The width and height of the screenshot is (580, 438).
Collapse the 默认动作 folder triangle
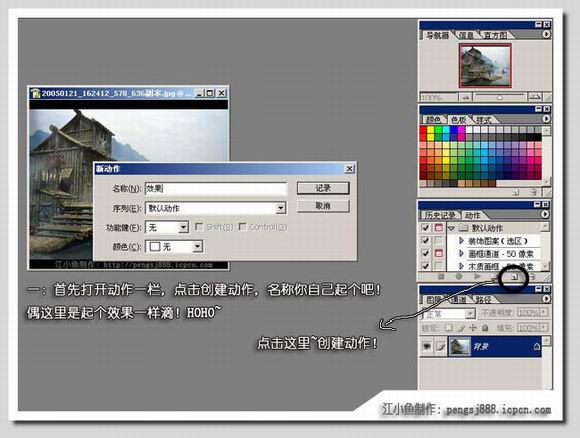(x=451, y=228)
